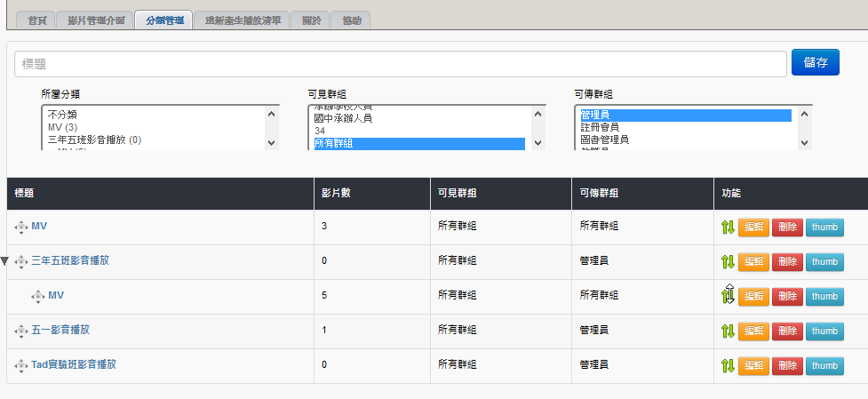Open the 影片管理介面 tab
The height and width of the screenshot is (399, 868).
point(97,20)
